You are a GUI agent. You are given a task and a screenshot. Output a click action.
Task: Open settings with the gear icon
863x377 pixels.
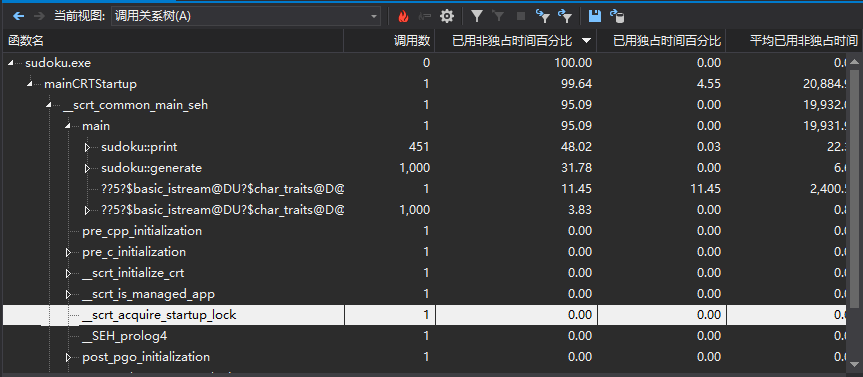(x=447, y=16)
